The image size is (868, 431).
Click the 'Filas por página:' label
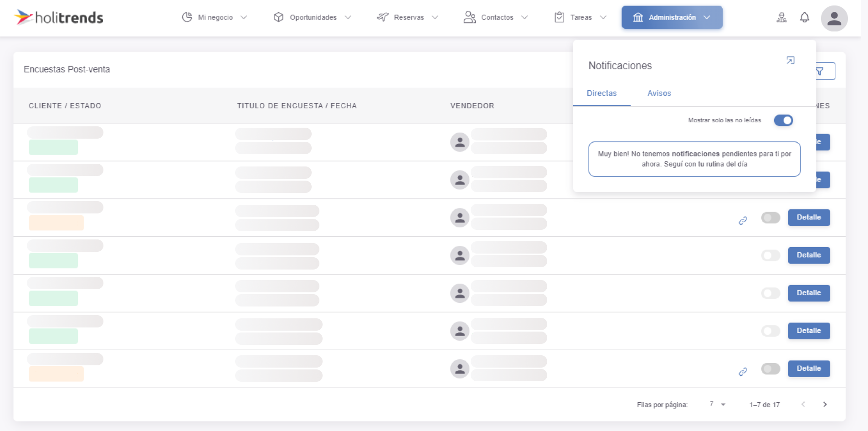[x=662, y=405]
